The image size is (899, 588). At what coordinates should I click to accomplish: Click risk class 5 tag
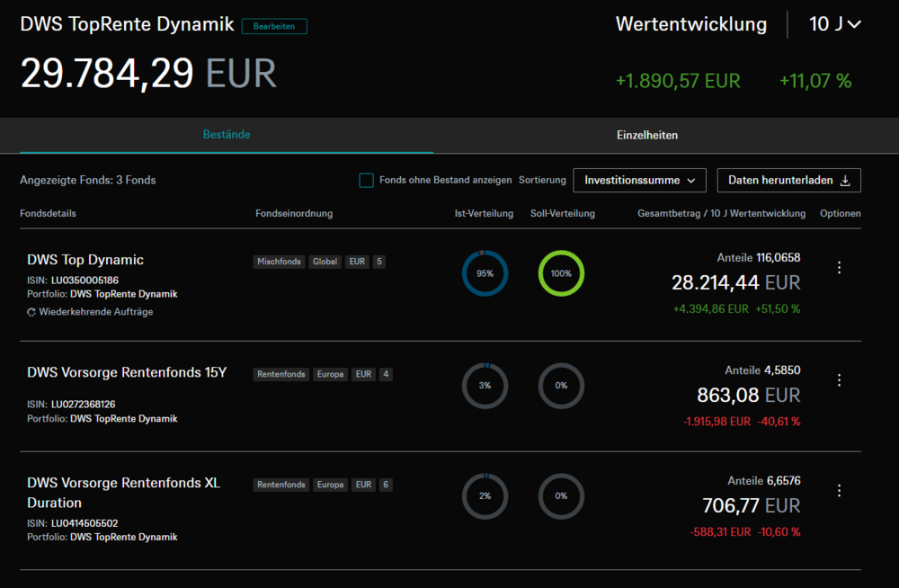tap(379, 262)
